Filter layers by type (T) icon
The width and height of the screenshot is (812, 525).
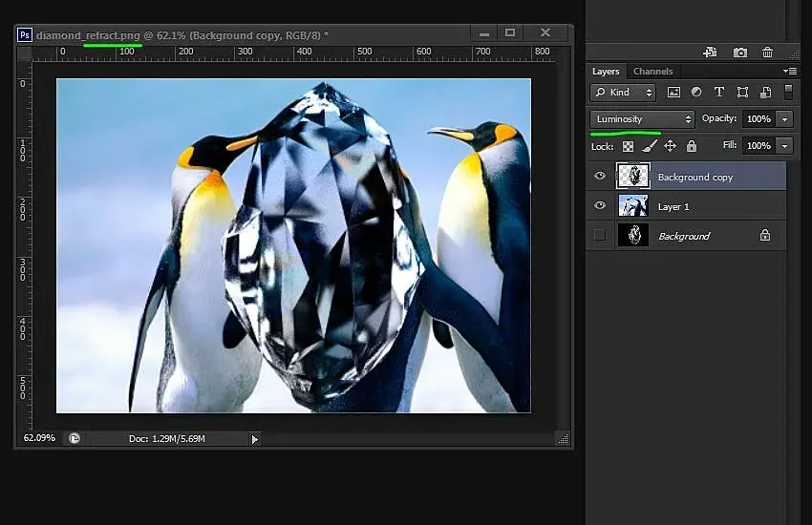pos(718,93)
